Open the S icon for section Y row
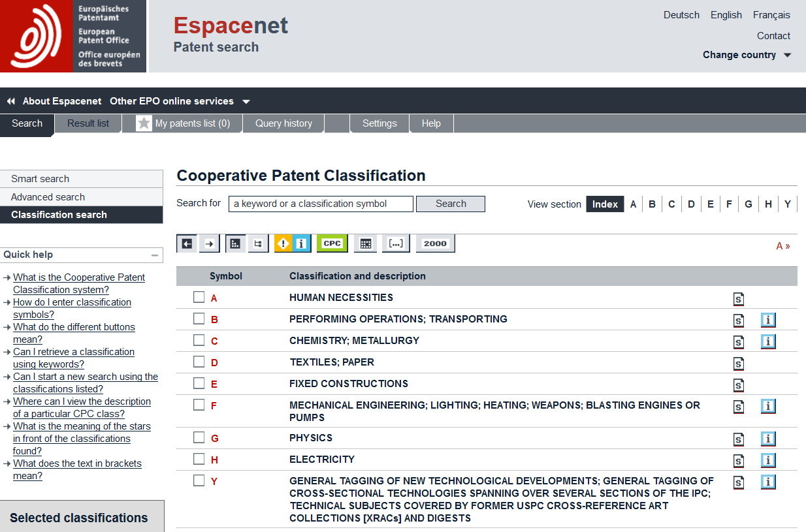 (x=738, y=482)
